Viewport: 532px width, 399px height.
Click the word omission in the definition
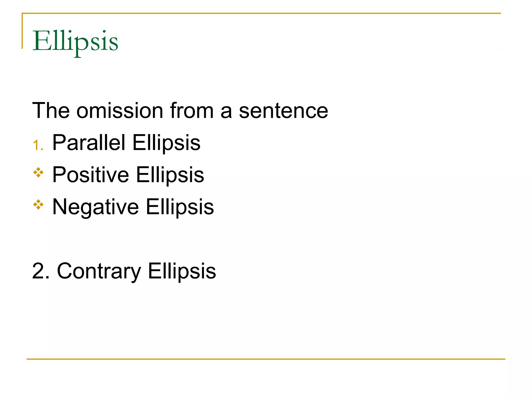click(x=120, y=111)
